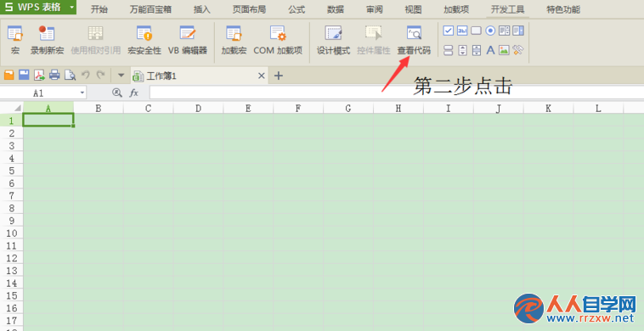Open more controls (hammer and wrench)

click(x=518, y=50)
